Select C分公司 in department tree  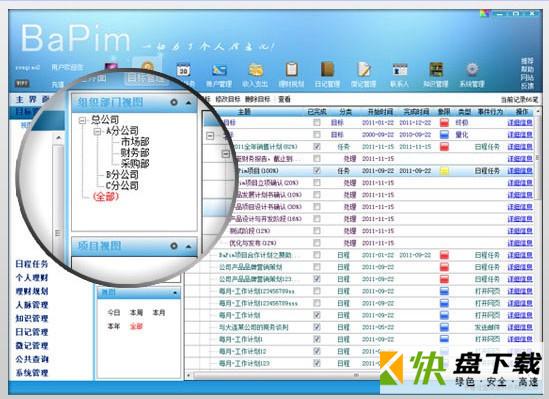point(122,185)
